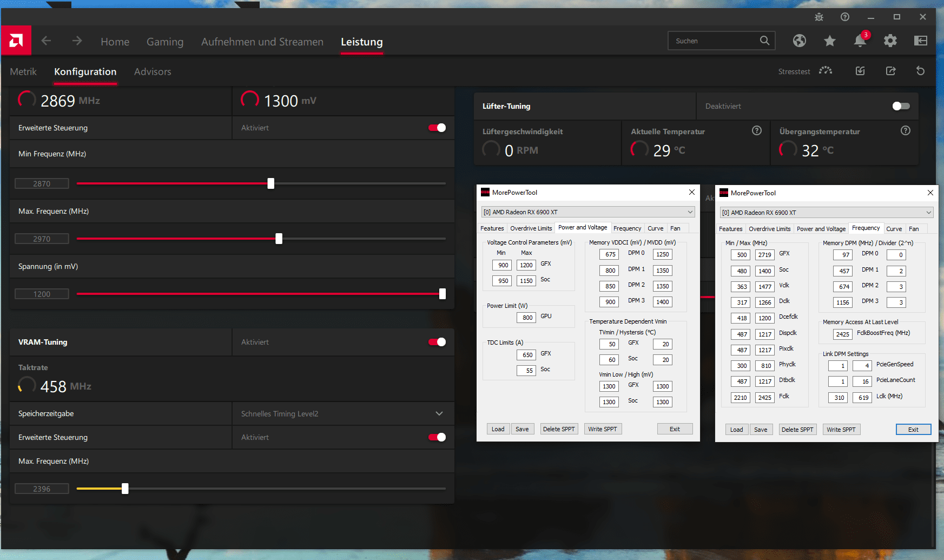Click Save in left MorePowerTool

click(522, 429)
